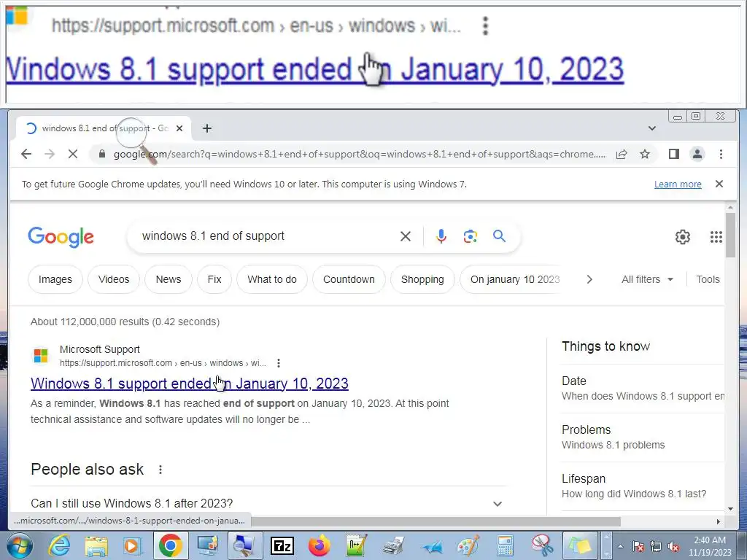Screen dimensions: 747x560
Task: Launch Internet Explorer from taskbar
Action: tap(60, 545)
